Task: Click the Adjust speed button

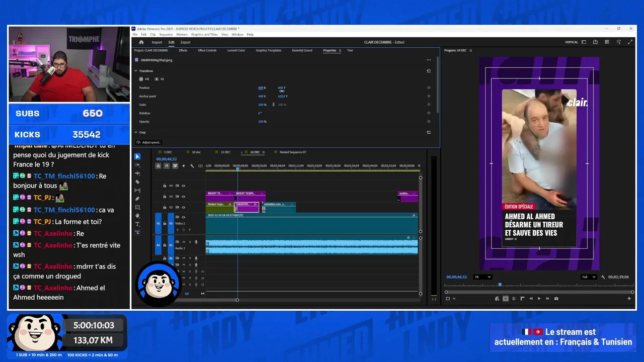Action: click(148, 142)
